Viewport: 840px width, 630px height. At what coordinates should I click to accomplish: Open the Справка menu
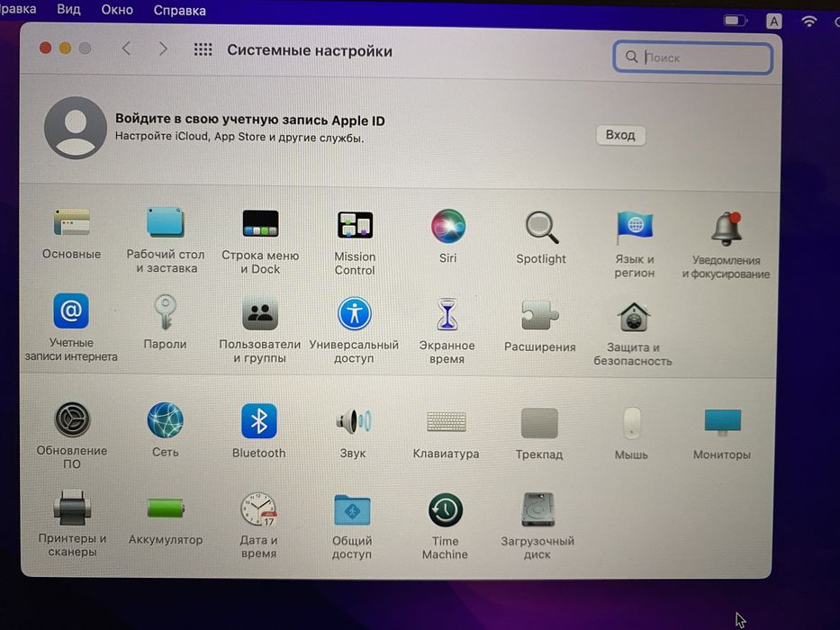point(179,11)
